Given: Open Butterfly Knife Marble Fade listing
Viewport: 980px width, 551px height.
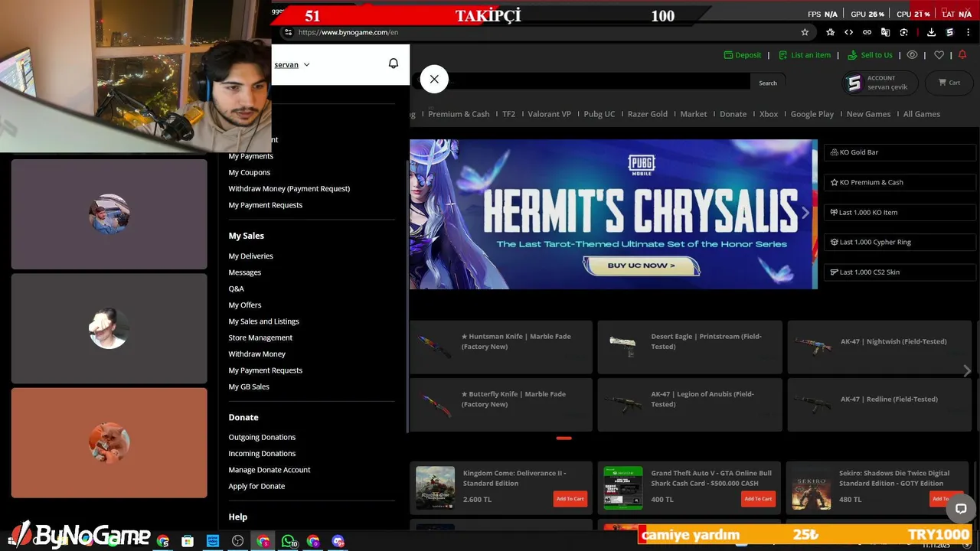Looking at the screenshot, I should click(501, 404).
